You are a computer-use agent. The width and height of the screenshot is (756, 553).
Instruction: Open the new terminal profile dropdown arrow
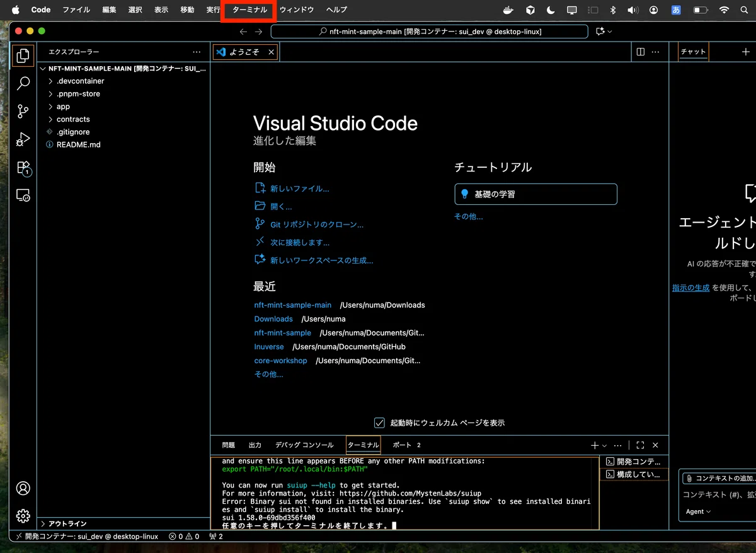click(x=604, y=445)
